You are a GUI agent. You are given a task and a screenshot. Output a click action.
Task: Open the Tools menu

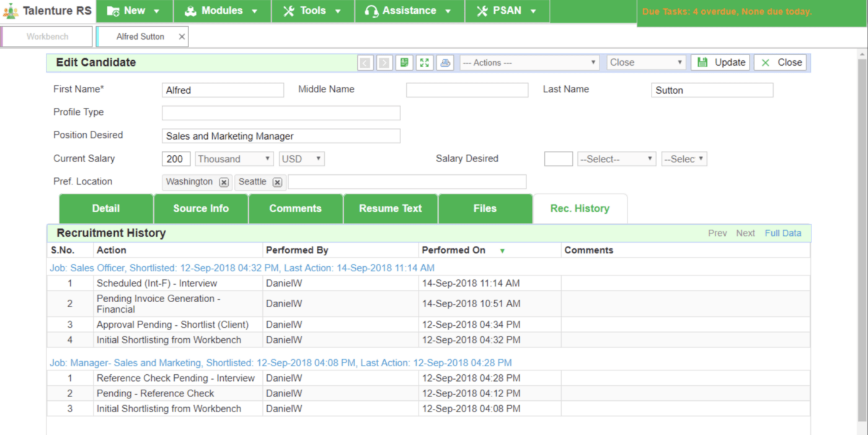(x=312, y=11)
